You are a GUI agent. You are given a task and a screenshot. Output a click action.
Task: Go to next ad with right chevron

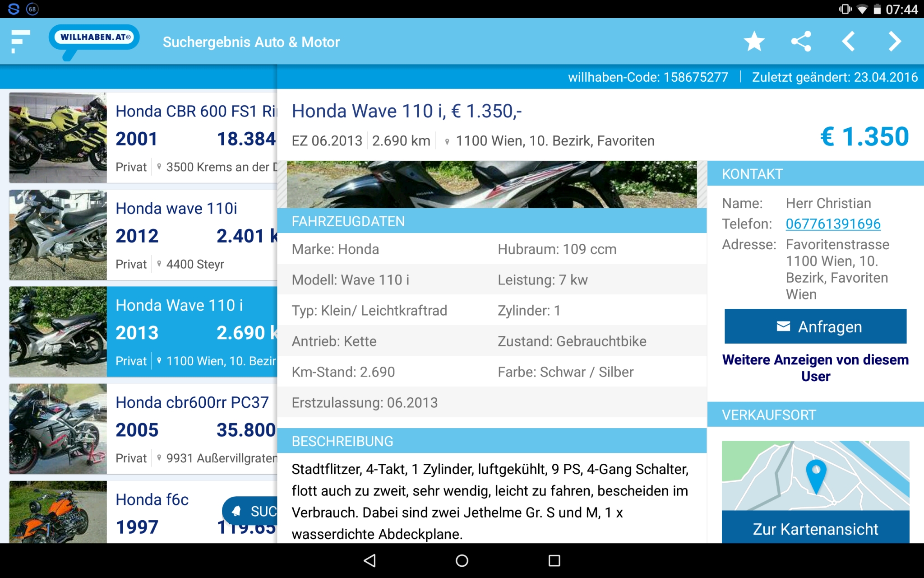point(895,42)
